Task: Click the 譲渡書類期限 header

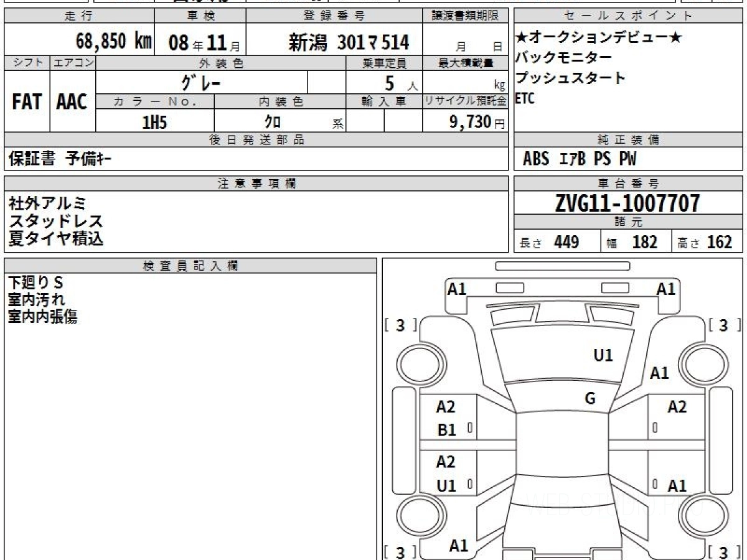Action: (x=466, y=16)
